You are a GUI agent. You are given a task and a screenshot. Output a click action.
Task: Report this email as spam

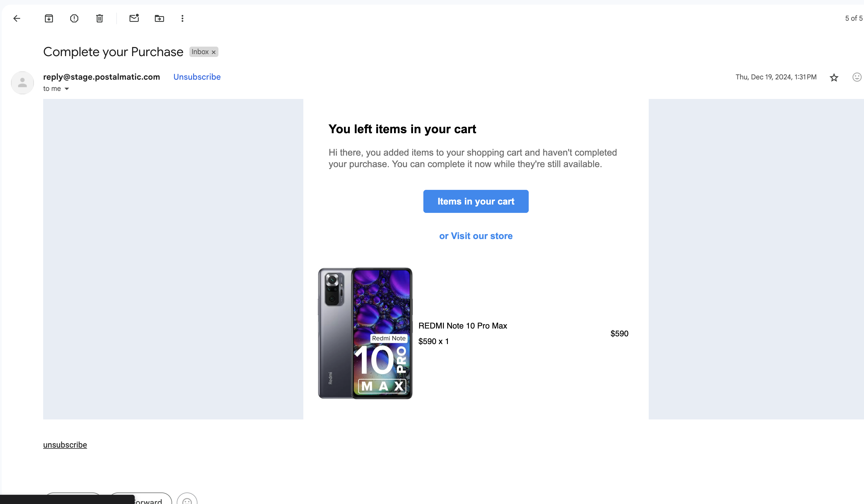click(x=74, y=18)
